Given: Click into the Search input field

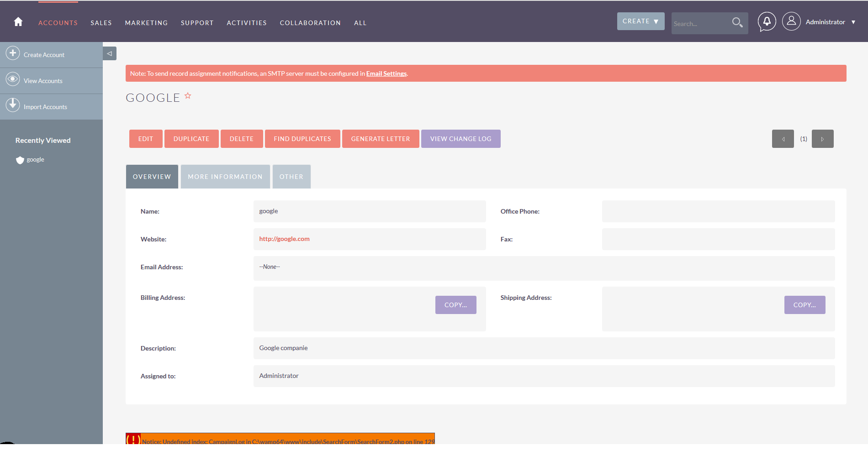Looking at the screenshot, I should [699, 23].
